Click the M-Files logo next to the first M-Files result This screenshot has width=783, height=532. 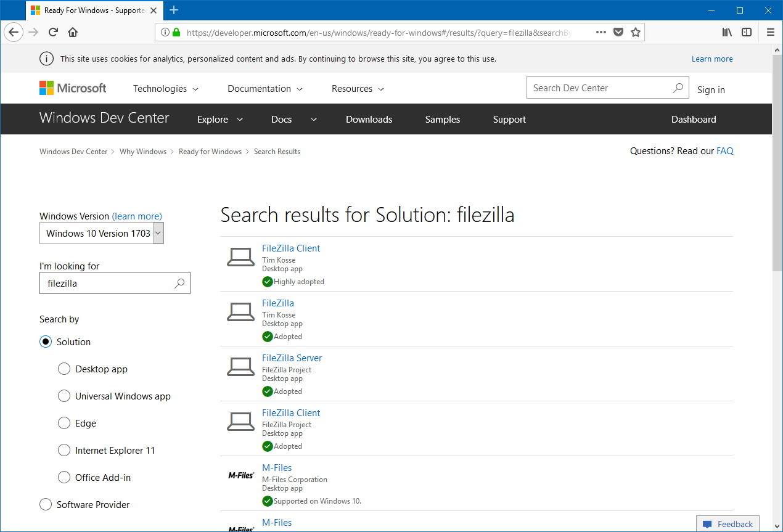point(240,475)
